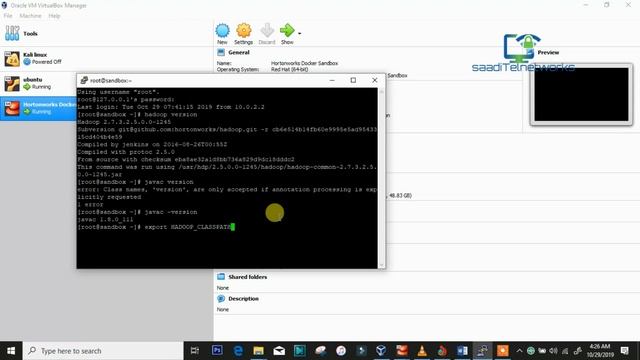Click the taskbar search box

pos(103,351)
